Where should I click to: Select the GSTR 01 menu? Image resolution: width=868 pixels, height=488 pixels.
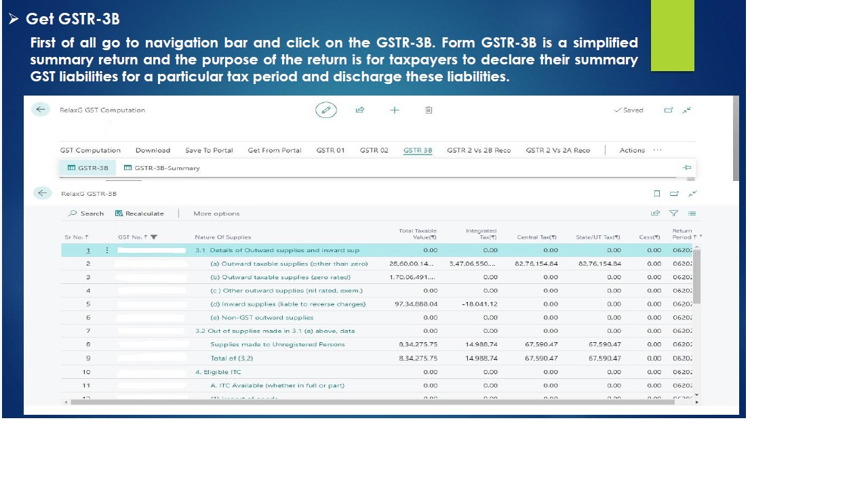pos(330,150)
